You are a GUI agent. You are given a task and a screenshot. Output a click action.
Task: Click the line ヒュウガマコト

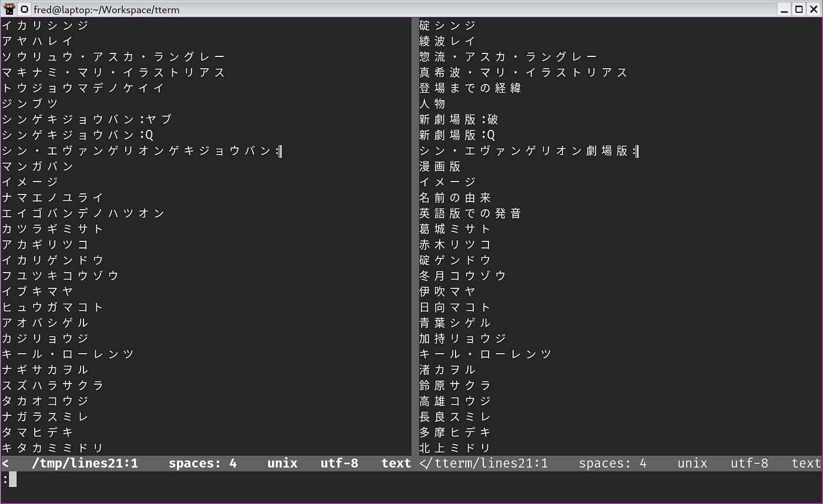click(x=52, y=307)
